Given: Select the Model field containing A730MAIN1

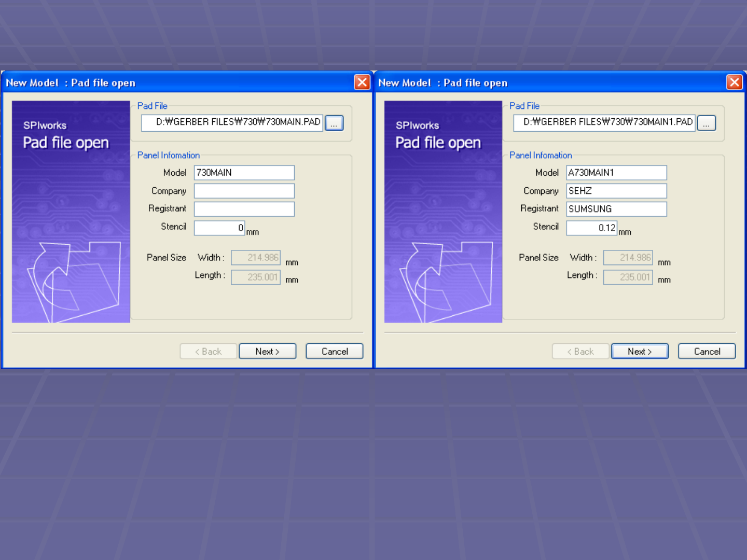Looking at the screenshot, I should tap(616, 173).
